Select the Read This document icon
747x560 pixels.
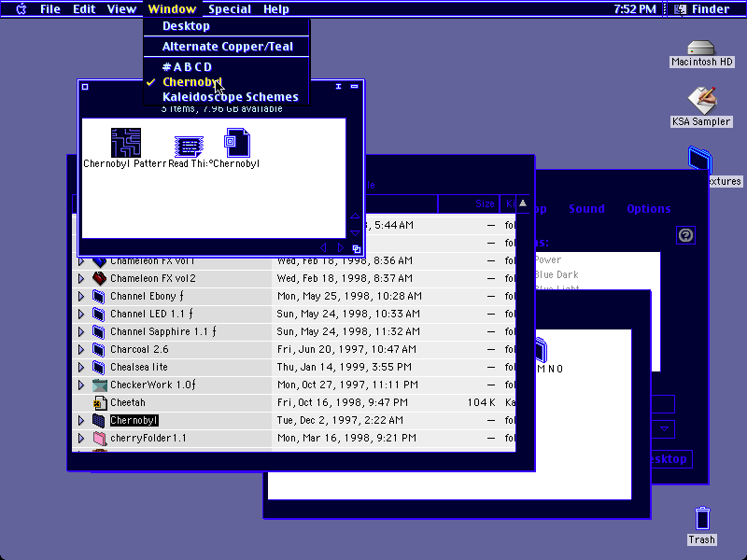[x=189, y=147]
